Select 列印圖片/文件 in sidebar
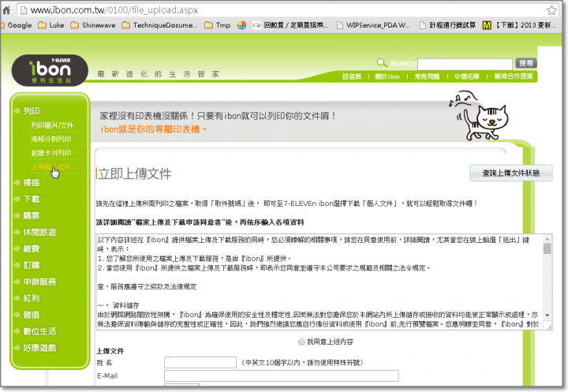 coord(52,125)
